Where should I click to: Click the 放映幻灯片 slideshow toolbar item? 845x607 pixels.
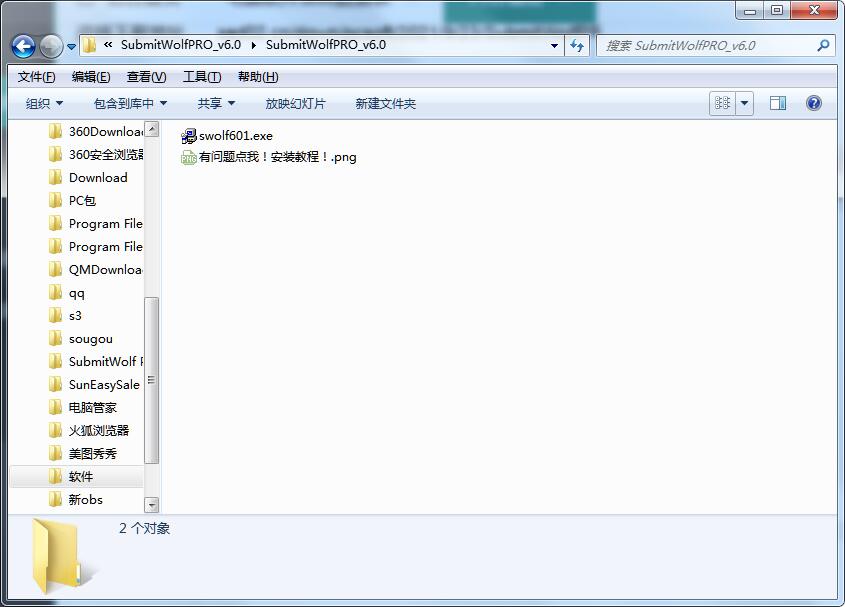coord(296,103)
